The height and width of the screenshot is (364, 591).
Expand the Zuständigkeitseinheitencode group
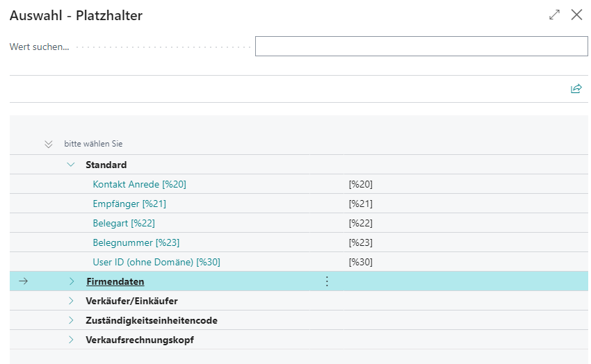[71, 320]
